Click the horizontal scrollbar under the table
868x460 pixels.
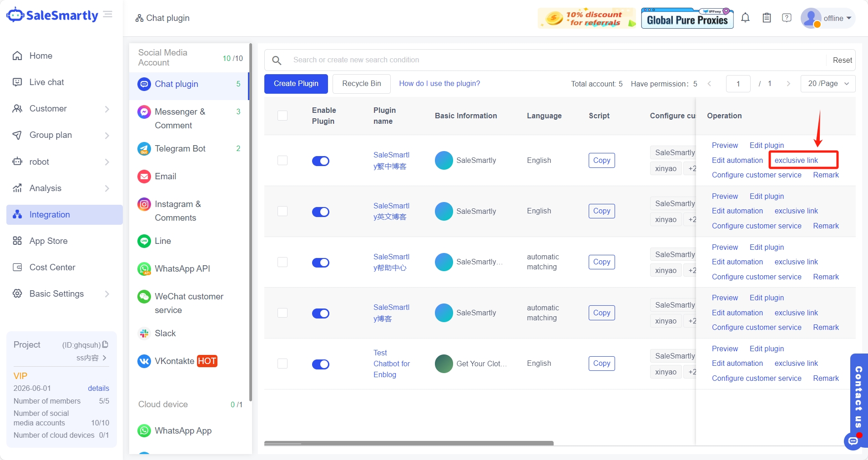(409, 443)
